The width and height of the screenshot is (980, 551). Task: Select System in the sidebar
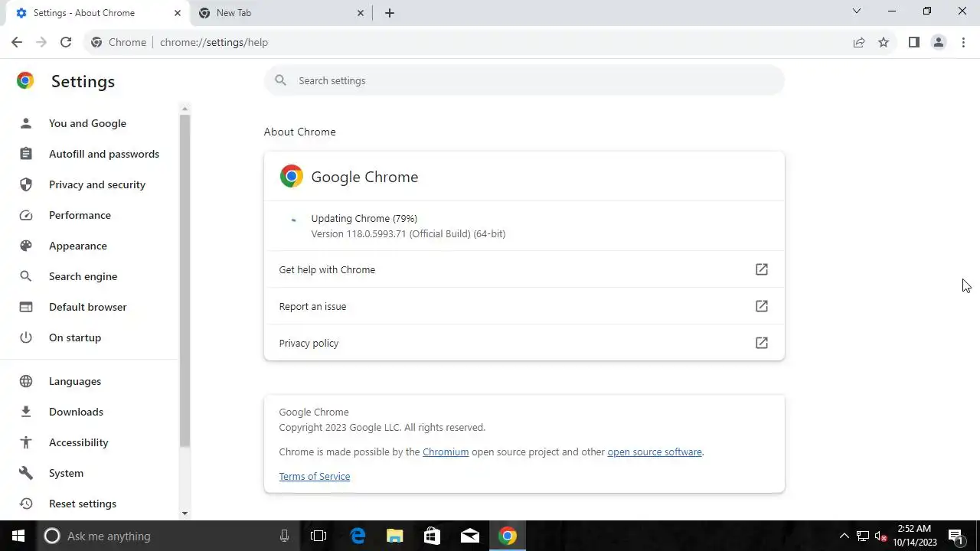(66, 473)
